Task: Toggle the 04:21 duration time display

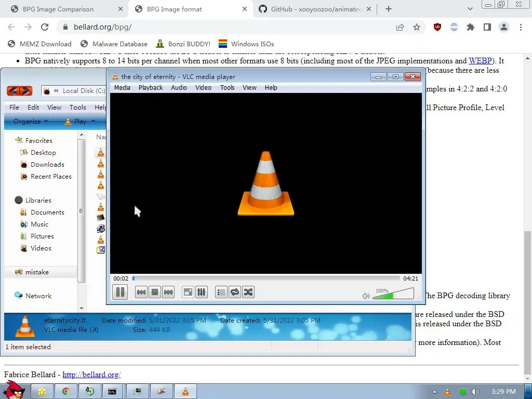Action: pyautogui.click(x=410, y=278)
